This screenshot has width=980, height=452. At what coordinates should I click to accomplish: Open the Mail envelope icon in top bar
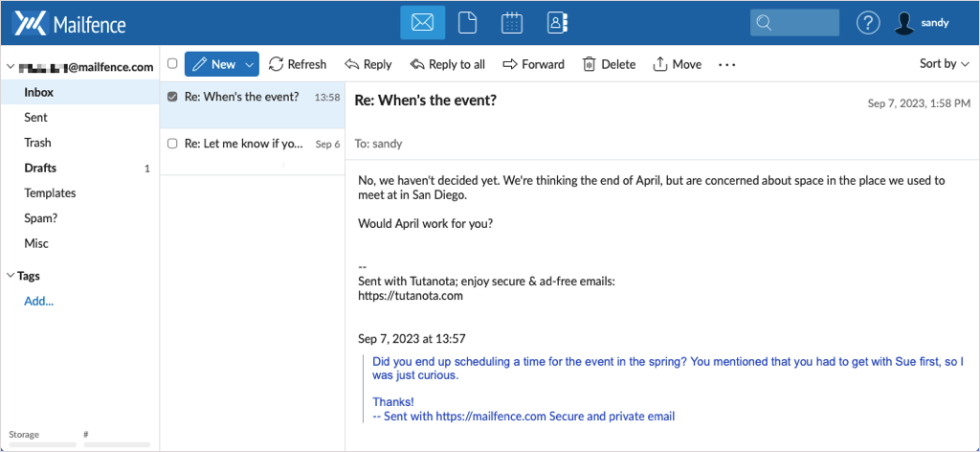[x=422, y=23]
